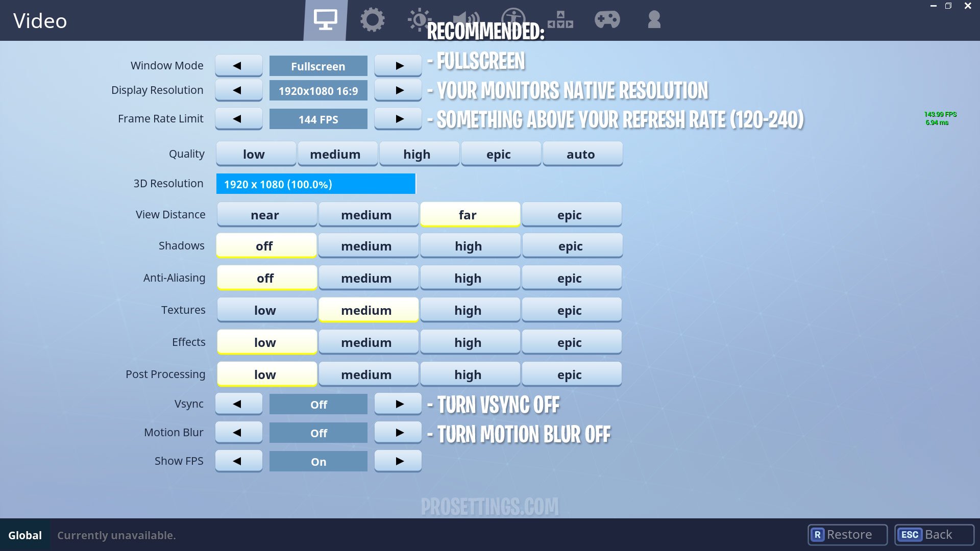Viewport: 980px width, 551px height.
Task: Expand Display Resolution left arrow
Action: point(238,89)
